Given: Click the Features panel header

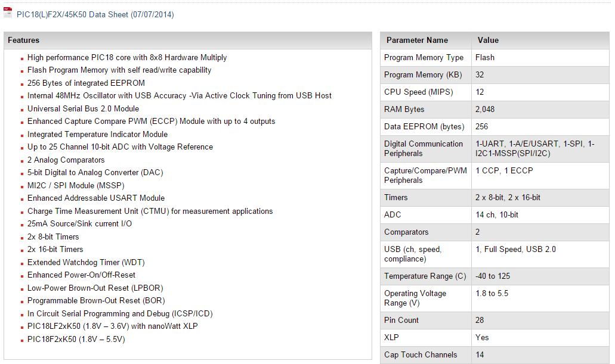Looking at the screenshot, I should point(188,41).
